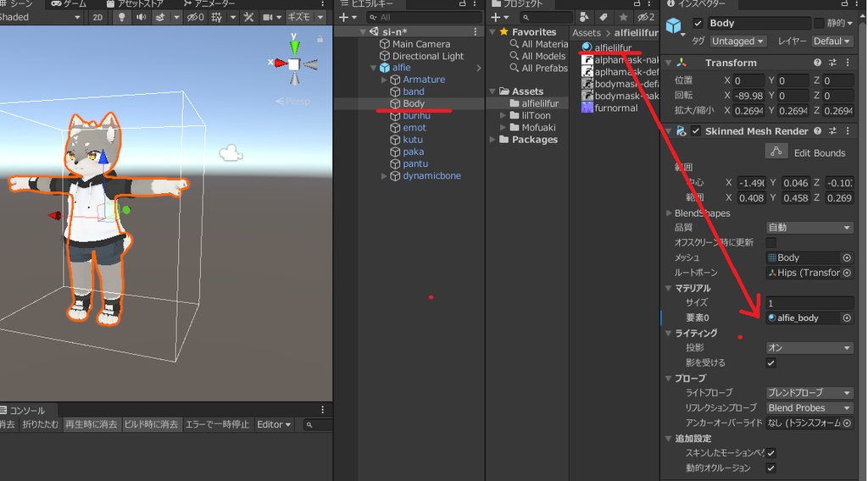This screenshot has height=481, width=868.
Task: Collapse the alfie object in the Hierarchy
Action: coord(374,68)
